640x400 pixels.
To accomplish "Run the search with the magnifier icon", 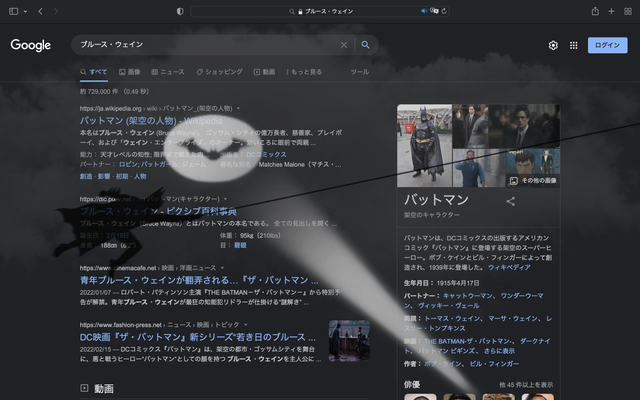I will pyautogui.click(x=365, y=45).
